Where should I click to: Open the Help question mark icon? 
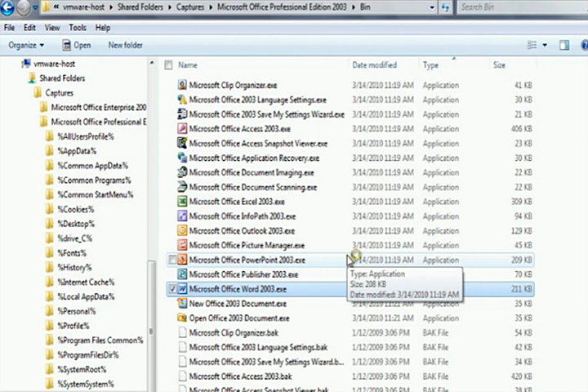584,45
